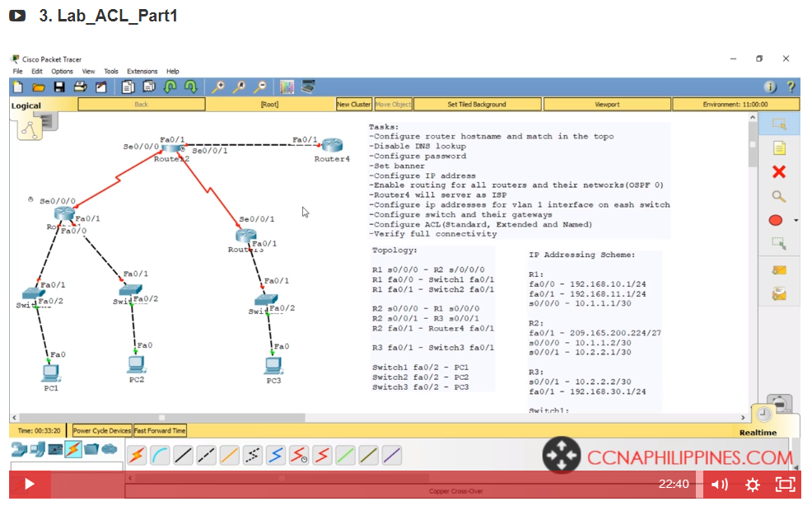Click Set Tiled Background button
This screenshot has width=812, height=506.
point(477,104)
